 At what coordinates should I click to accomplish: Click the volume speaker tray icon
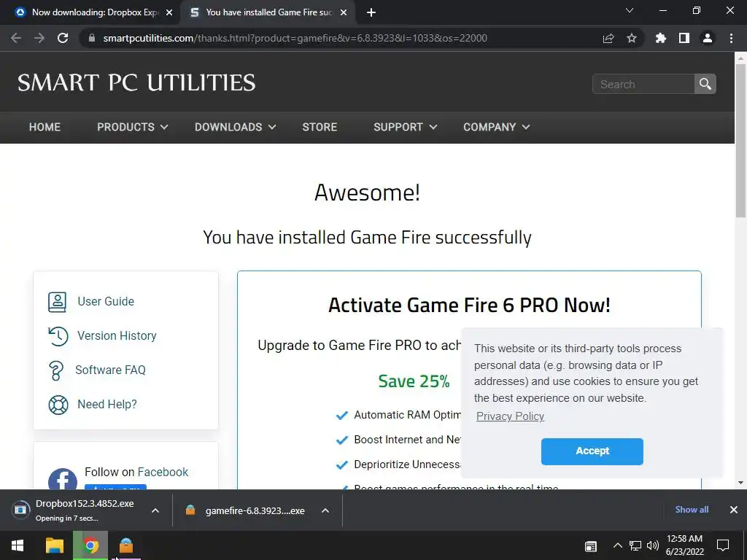tap(653, 545)
